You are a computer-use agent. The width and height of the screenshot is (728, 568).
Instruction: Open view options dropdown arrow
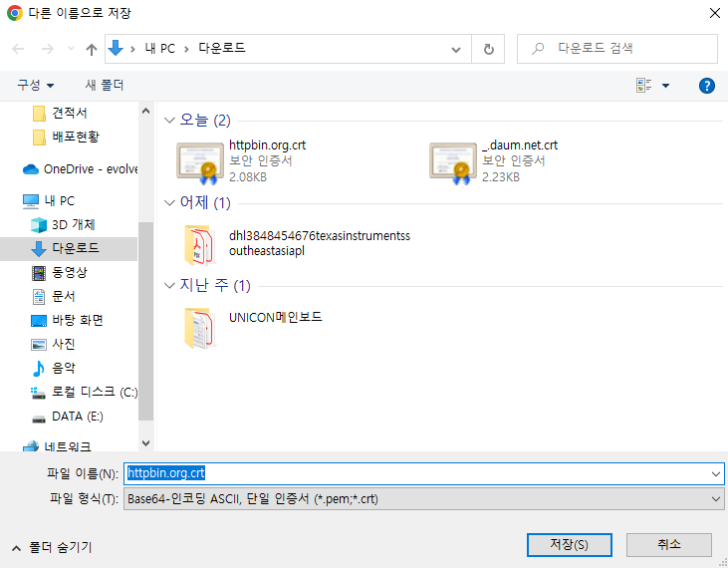[665, 86]
